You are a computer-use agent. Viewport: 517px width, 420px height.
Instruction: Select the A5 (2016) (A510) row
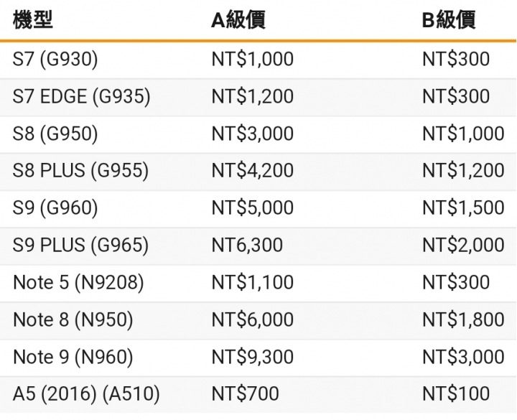[x=258, y=394]
